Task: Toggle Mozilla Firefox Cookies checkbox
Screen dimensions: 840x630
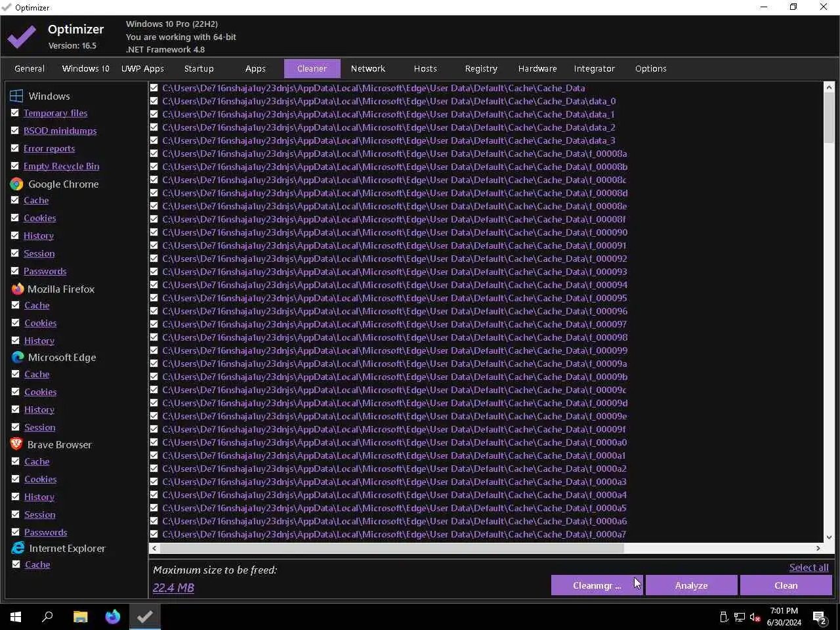Action: [x=15, y=323]
